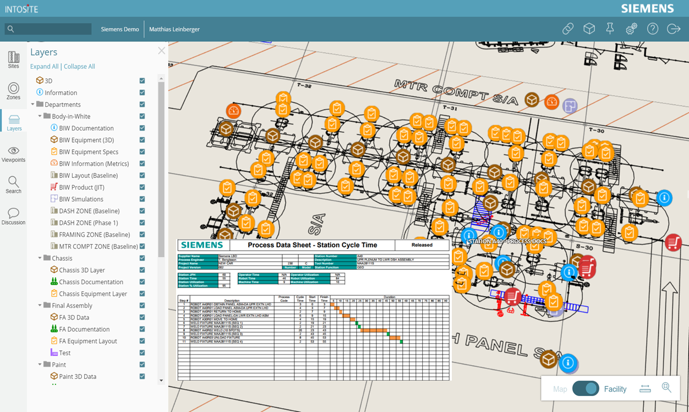The height and width of the screenshot is (412, 689).
Task: Select the Layers sidebar tab
Action: pyautogui.click(x=14, y=123)
